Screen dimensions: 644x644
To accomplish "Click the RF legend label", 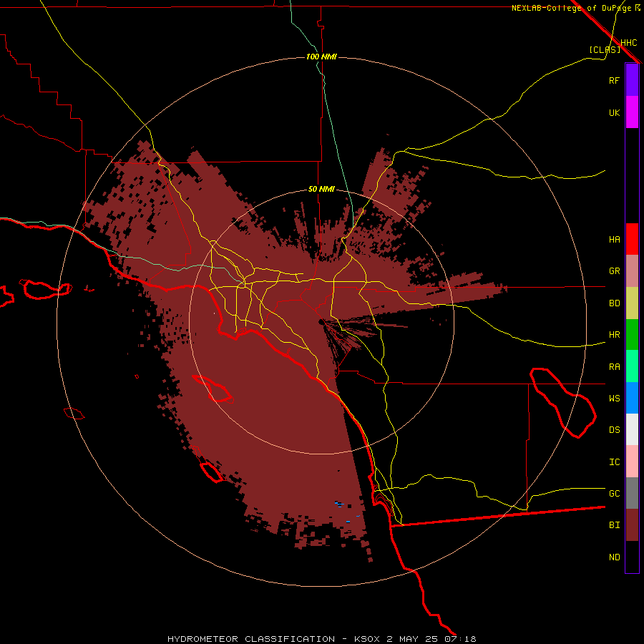I will coord(614,80).
